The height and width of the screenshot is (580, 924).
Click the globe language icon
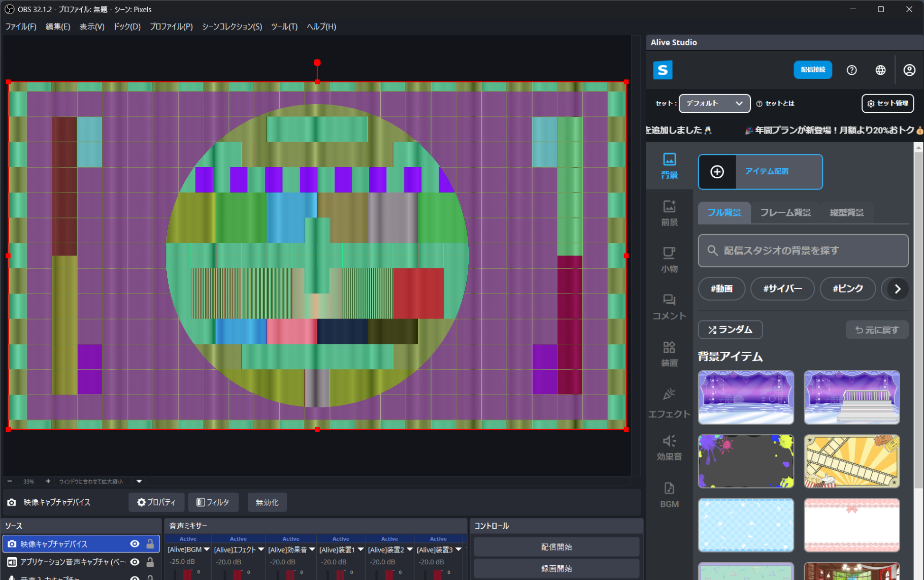[880, 70]
